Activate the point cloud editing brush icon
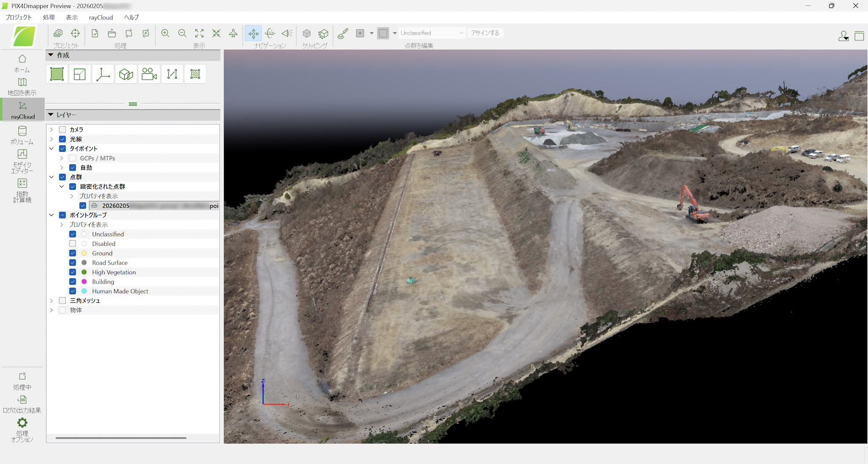This screenshot has width=868, height=464. (343, 33)
